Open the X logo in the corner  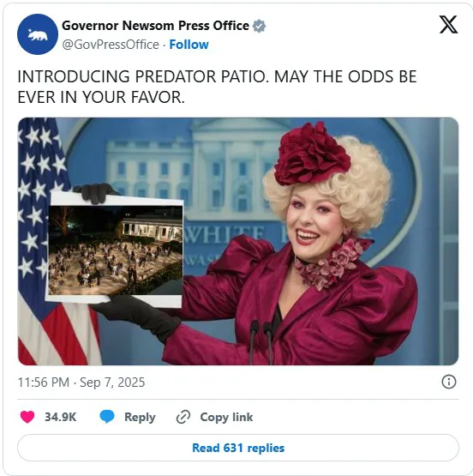pos(448,25)
